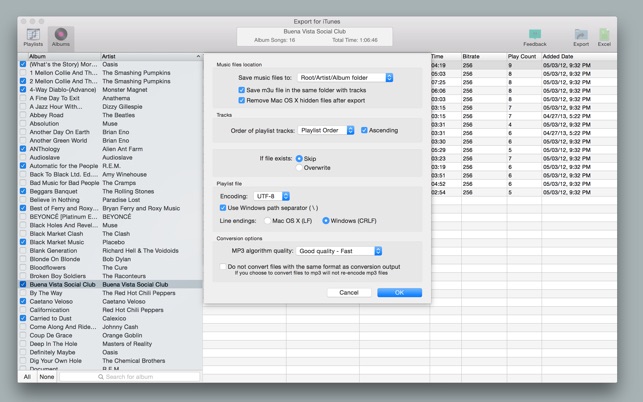Click the search magnifier icon in album search

pyautogui.click(x=101, y=377)
